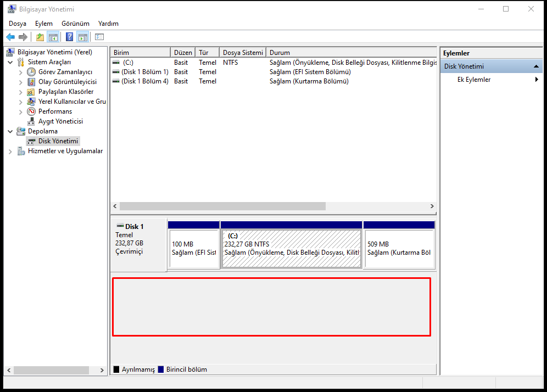The image size is (547, 392).
Task: Select the 509 MB Kurtarma partition block
Action: (x=399, y=245)
